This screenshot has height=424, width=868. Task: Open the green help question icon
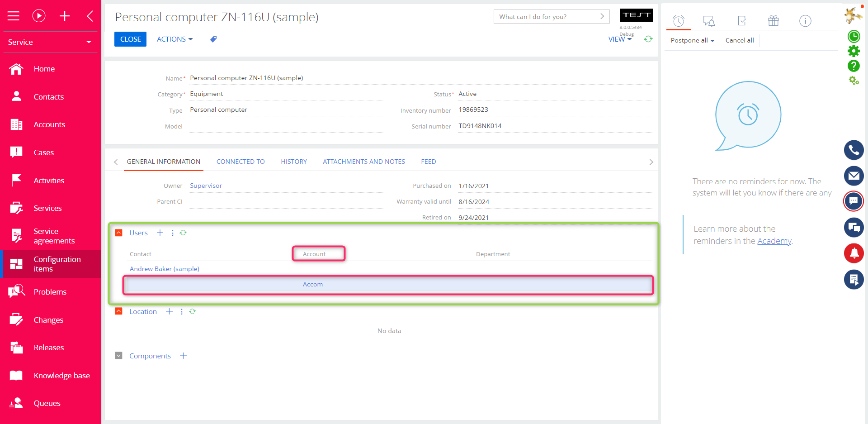(x=854, y=66)
